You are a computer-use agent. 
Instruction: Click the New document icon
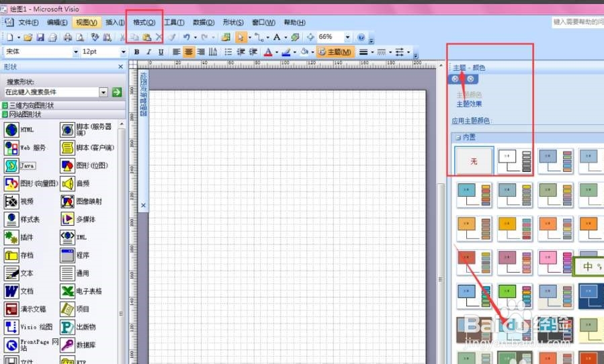[9, 38]
